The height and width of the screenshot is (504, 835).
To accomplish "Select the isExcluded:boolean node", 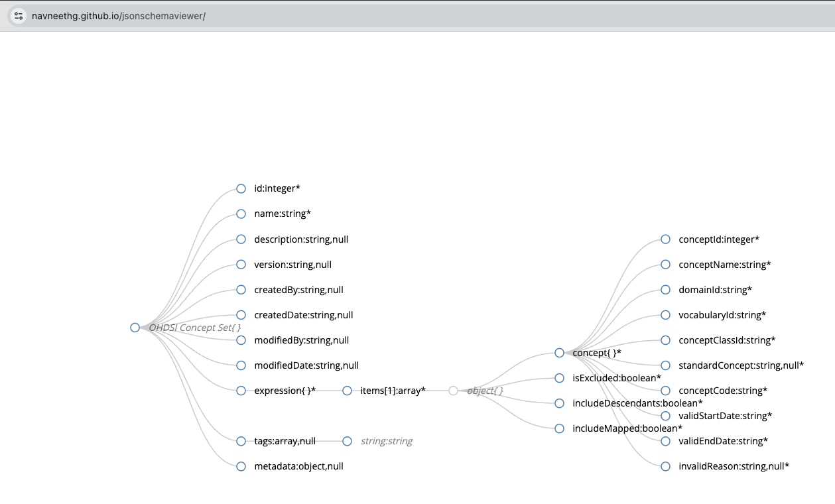I will (560, 378).
